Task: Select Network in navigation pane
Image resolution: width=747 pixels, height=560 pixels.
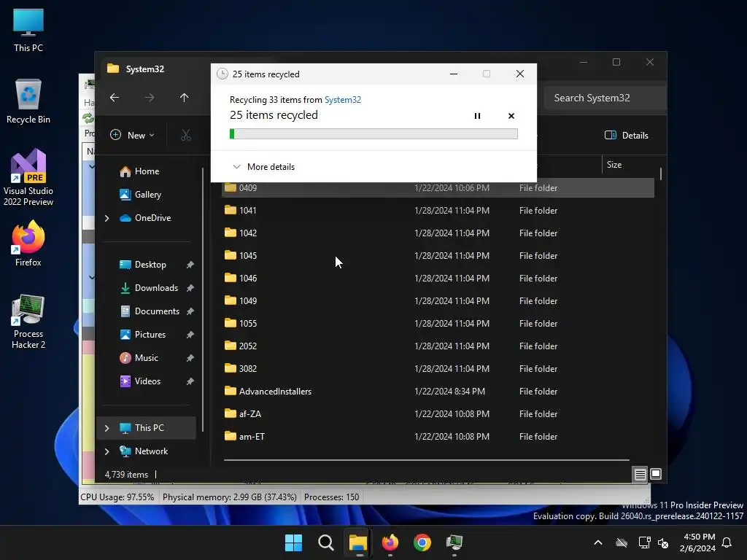Action: tap(144, 451)
